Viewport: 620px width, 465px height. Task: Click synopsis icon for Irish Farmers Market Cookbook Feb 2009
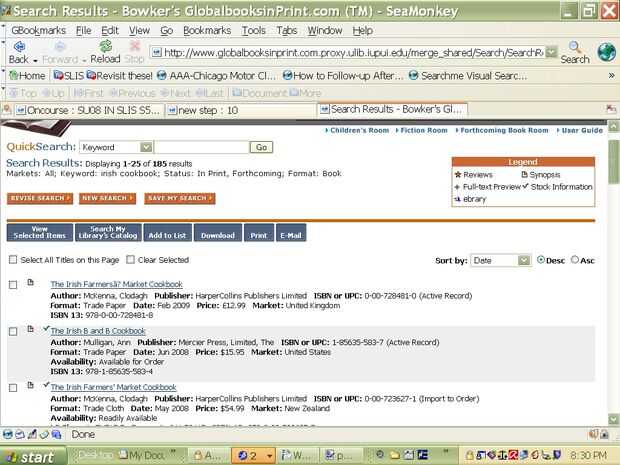pos(30,282)
